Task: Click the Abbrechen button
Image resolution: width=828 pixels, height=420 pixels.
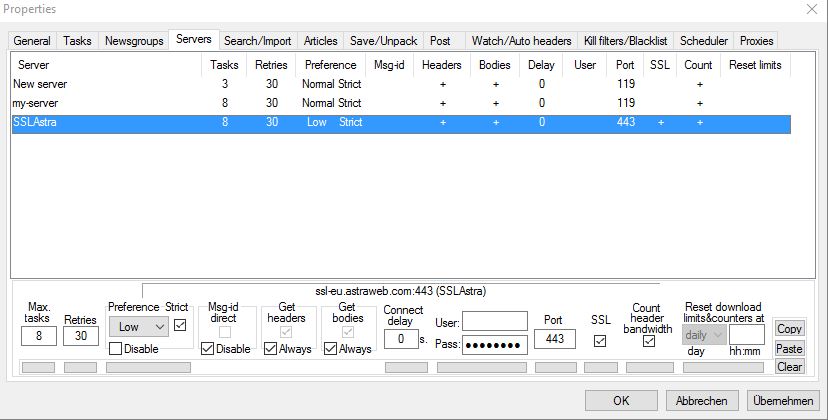Action: pyautogui.click(x=702, y=400)
